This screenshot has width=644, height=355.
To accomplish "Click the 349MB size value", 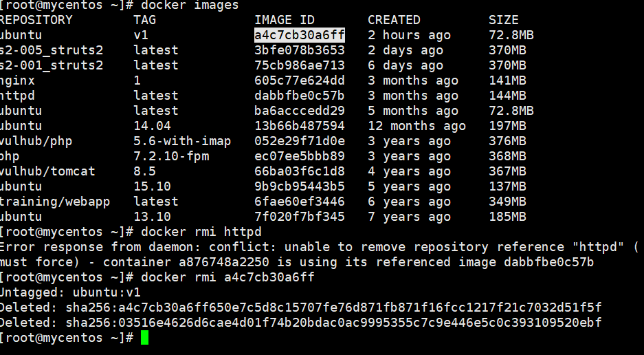I will [x=507, y=202].
